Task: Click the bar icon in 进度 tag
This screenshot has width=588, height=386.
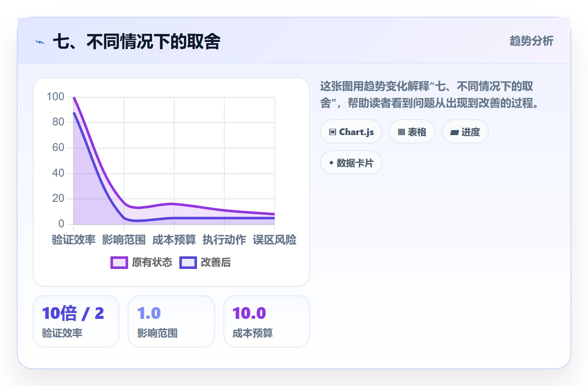Action: point(454,133)
